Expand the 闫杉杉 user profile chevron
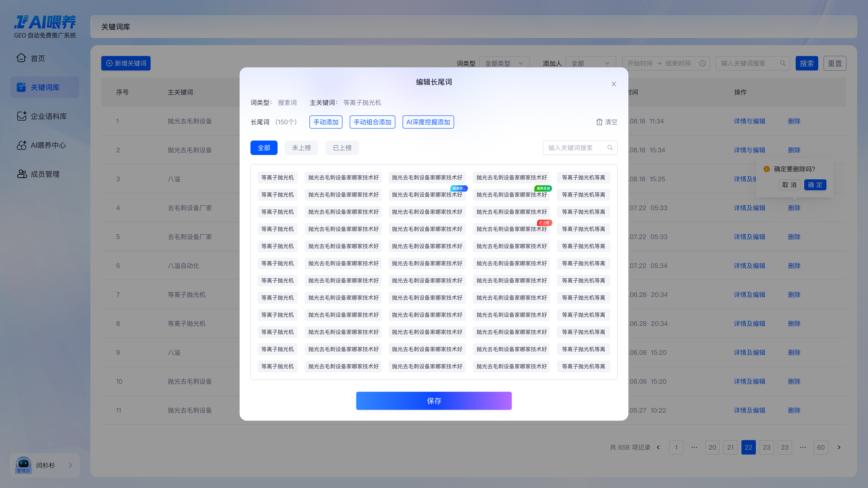This screenshot has height=488, width=868. (71, 465)
